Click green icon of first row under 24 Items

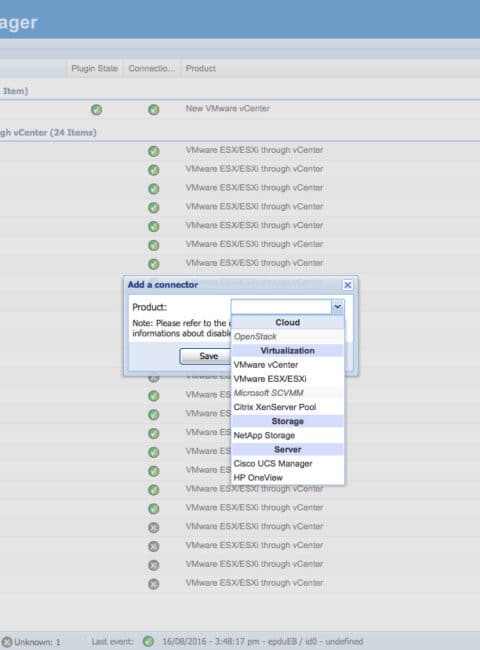(154, 151)
